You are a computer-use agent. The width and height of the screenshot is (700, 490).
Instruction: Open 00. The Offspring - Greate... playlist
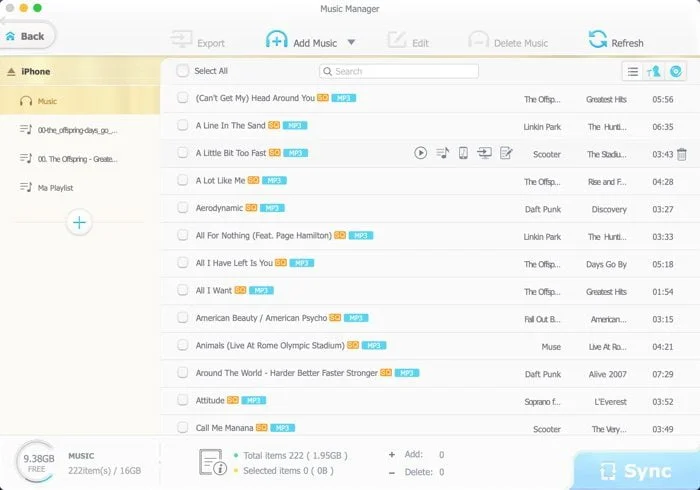pos(80,159)
